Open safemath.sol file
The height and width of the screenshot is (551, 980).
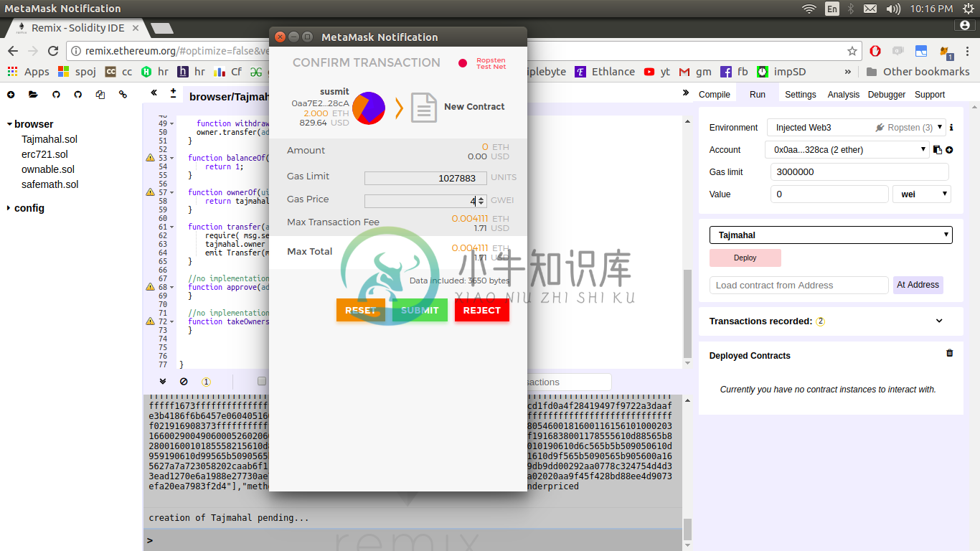pos(50,184)
